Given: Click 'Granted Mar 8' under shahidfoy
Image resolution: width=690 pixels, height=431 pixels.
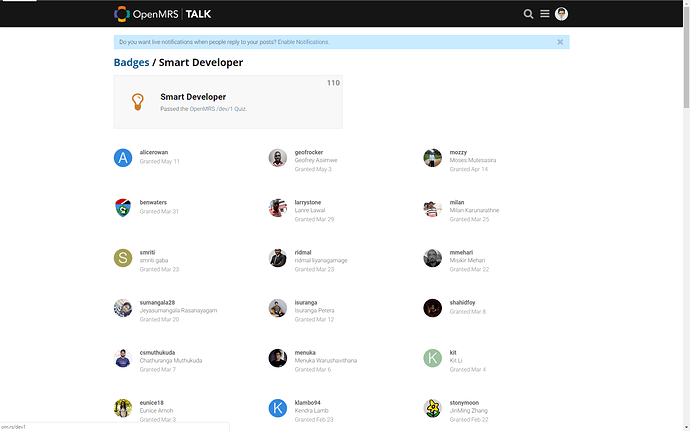Looking at the screenshot, I should pyautogui.click(x=467, y=312).
